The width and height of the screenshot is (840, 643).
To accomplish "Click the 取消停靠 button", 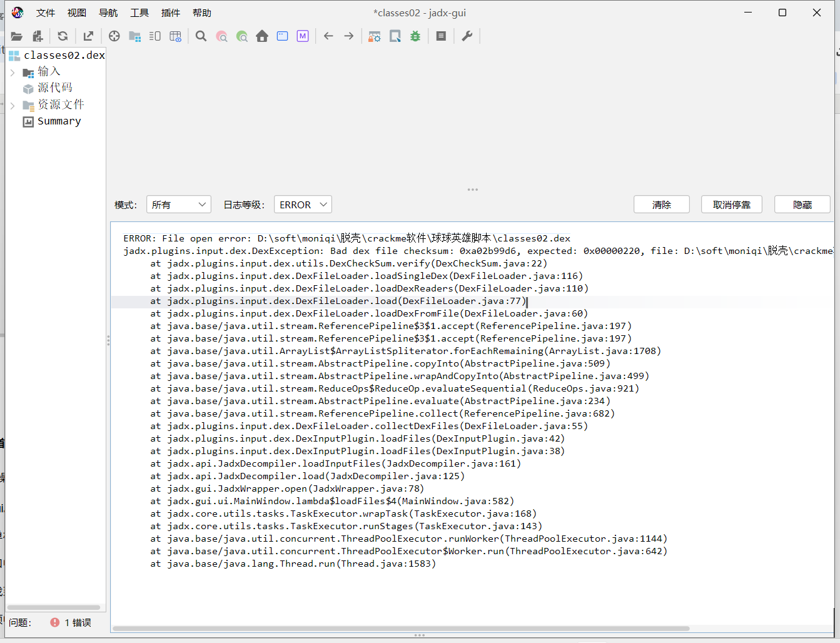I will [x=732, y=205].
